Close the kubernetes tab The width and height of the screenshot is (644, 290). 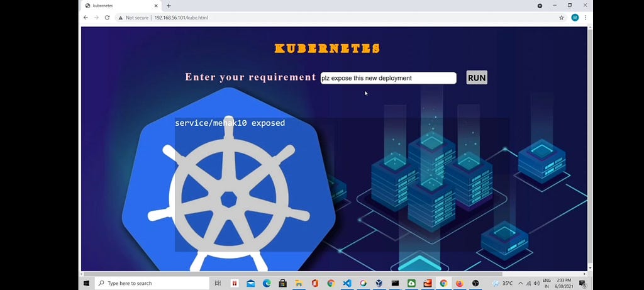156,6
